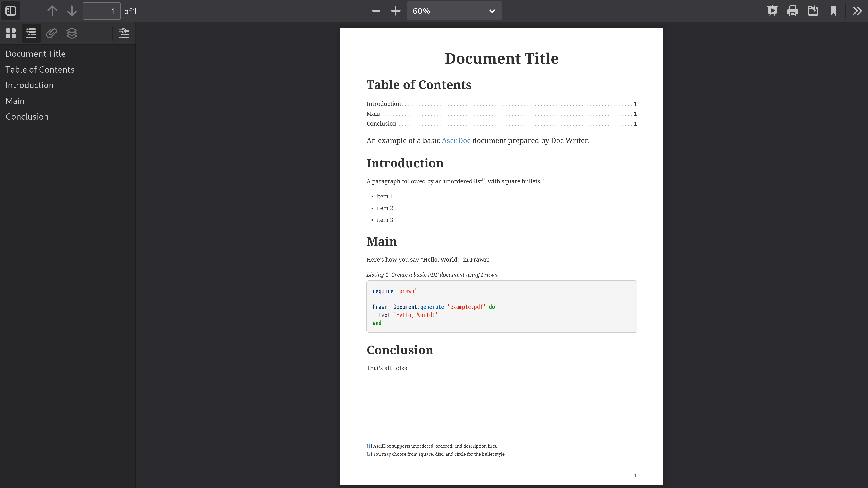Select the Introduction bookmark in sidebar
The width and height of the screenshot is (868, 488).
29,85
